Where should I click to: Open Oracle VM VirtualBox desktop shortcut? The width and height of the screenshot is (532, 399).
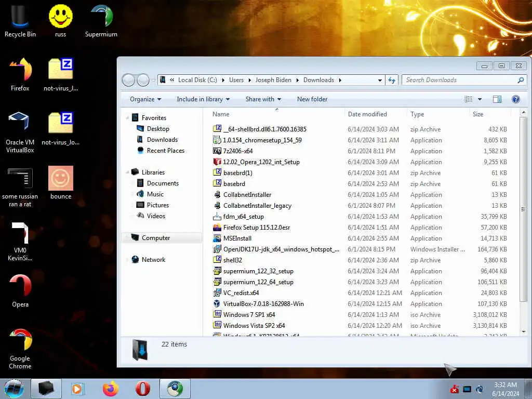(x=20, y=132)
